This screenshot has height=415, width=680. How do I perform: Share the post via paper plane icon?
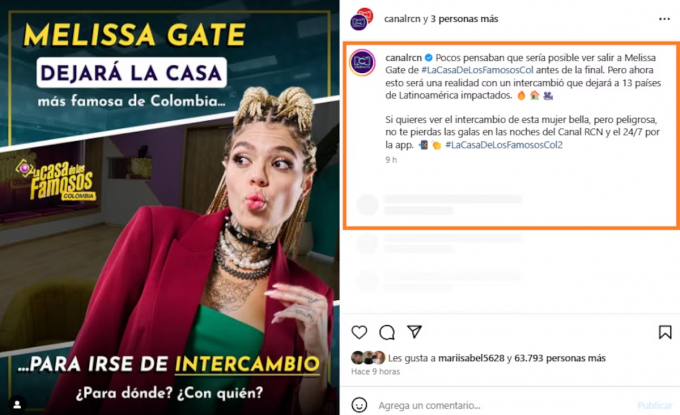pyautogui.click(x=415, y=332)
